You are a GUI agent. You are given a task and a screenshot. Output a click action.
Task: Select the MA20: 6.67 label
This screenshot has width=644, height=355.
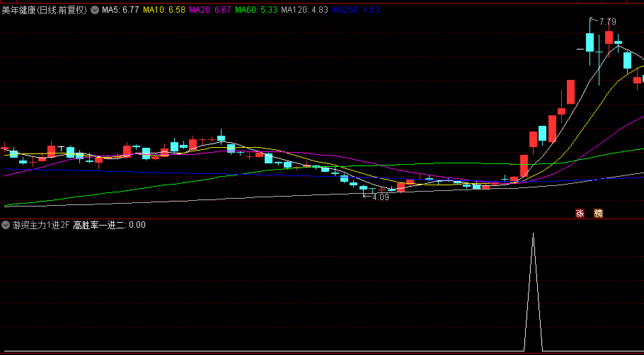pos(210,11)
